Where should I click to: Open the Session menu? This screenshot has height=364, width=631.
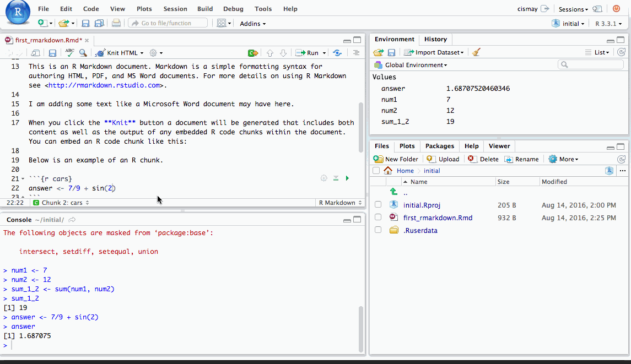(175, 9)
